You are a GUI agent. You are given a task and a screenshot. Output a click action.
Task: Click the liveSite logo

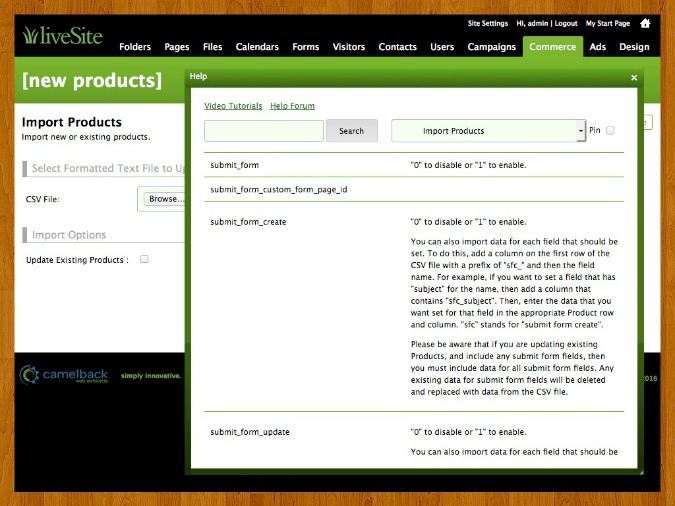(x=63, y=35)
